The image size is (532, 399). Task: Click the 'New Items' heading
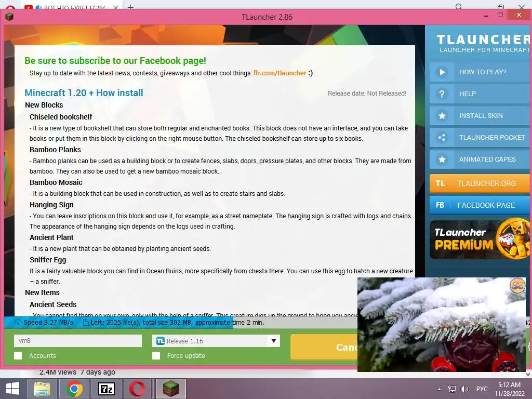(42, 292)
